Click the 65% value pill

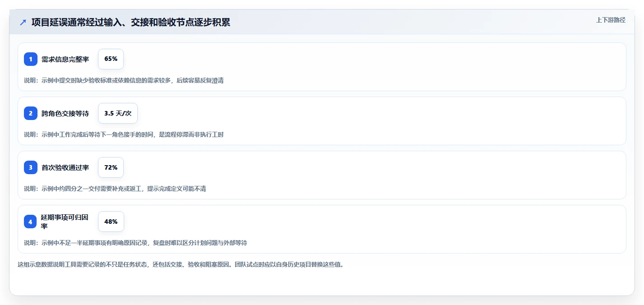click(111, 59)
